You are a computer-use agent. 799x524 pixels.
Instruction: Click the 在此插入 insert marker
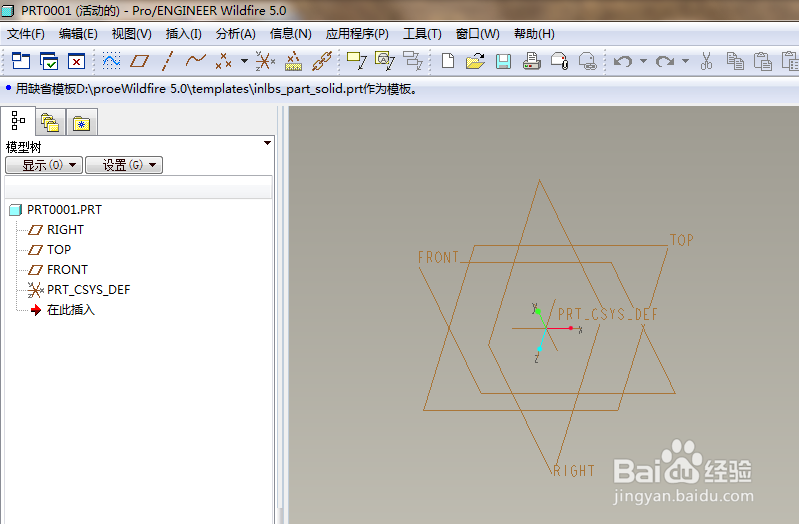[x=63, y=310]
